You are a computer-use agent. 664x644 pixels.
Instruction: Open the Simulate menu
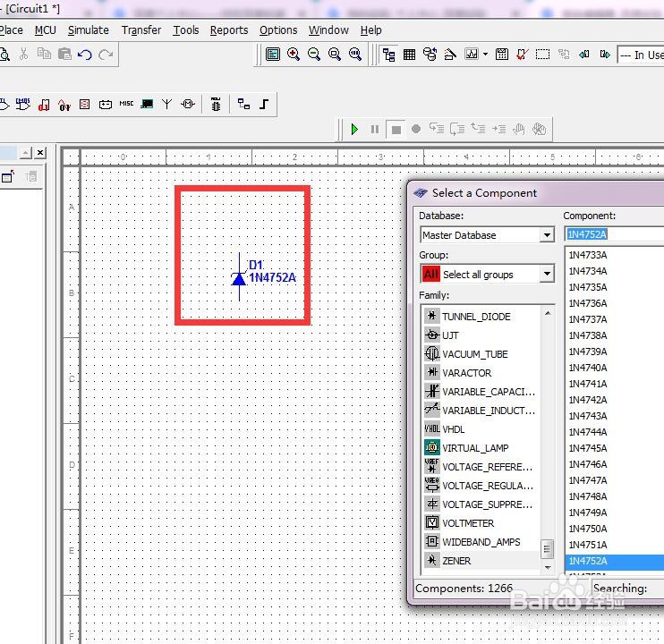89,30
